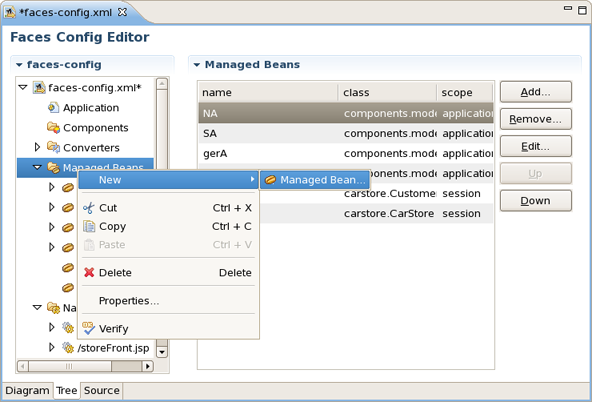This screenshot has width=592, height=402.
Task: Collapse the faces-config.xml root tree node
Action: pyautogui.click(x=23, y=87)
